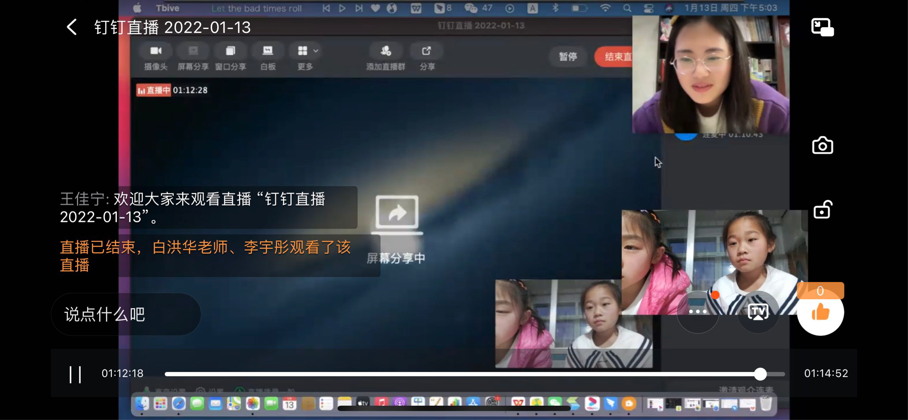Tap the back arrow beside the live title
Image resolution: width=908 pixels, height=420 pixels.
(x=71, y=27)
